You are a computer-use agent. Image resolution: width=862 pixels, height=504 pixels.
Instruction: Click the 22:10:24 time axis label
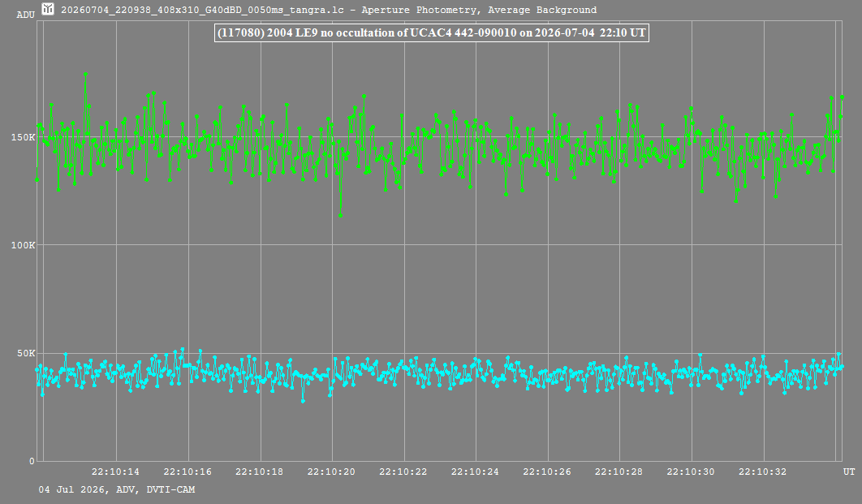475,472
